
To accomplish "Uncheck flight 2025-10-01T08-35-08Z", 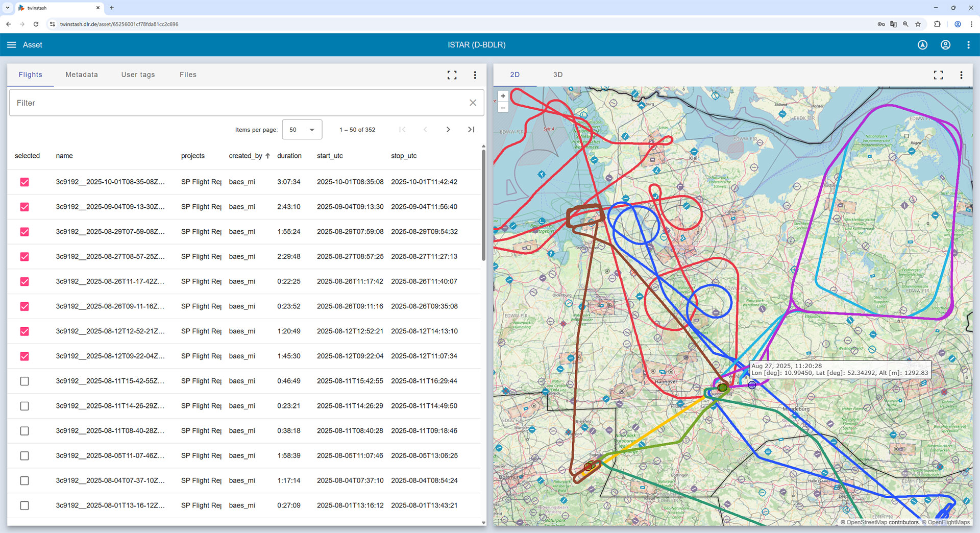I will (24, 182).
